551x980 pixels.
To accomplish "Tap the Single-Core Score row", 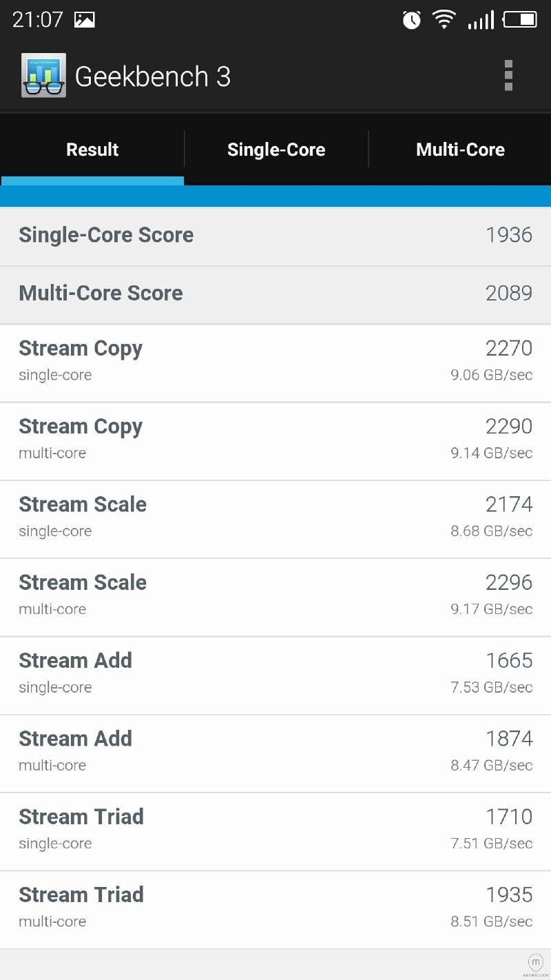I will click(x=275, y=236).
